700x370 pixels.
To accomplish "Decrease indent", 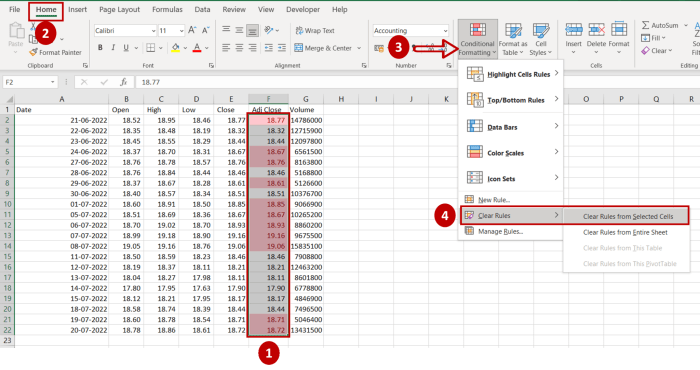I will (x=269, y=48).
